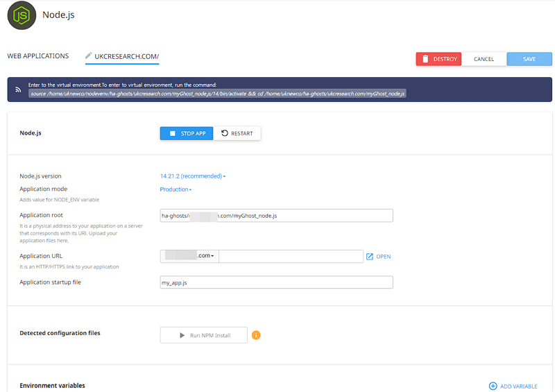Click the 'Detected configuration files' heading
This screenshot has width=555, height=392.
point(60,333)
